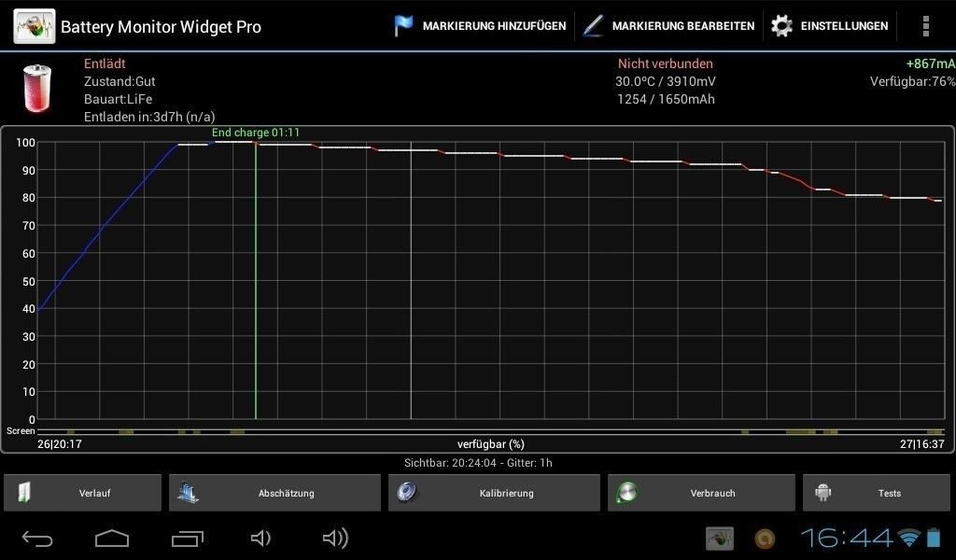Image resolution: width=956 pixels, height=560 pixels.
Task: Tap the clock in the system bar
Action: [846, 538]
